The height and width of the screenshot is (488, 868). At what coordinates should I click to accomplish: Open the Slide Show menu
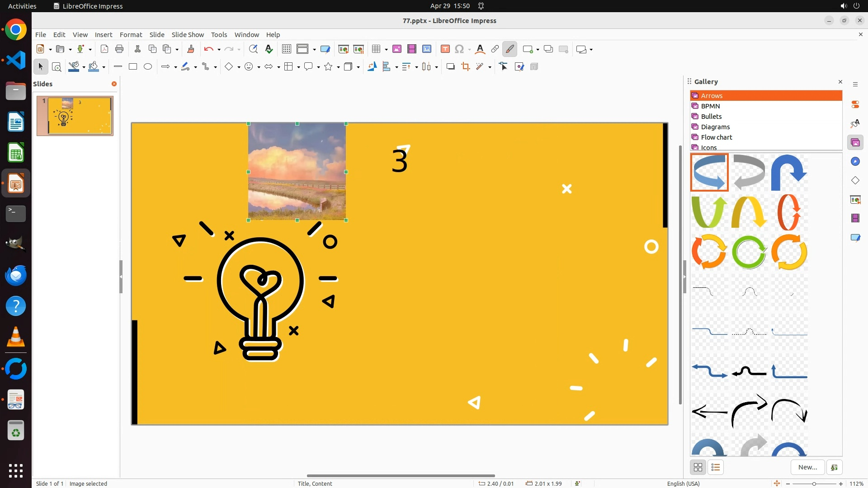[188, 35]
